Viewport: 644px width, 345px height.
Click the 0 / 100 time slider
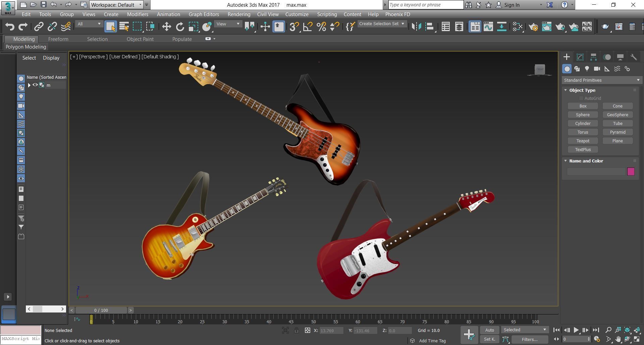(x=101, y=310)
